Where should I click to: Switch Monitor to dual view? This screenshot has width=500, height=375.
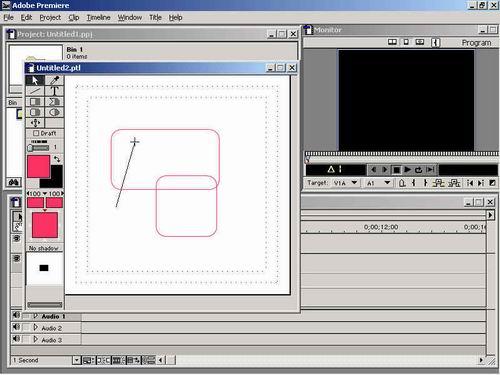392,42
